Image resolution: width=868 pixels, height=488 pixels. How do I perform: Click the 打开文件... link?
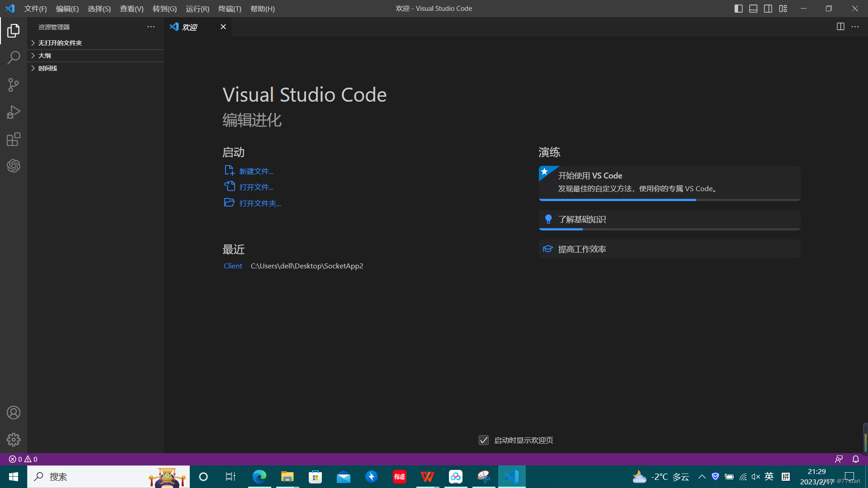coord(256,187)
